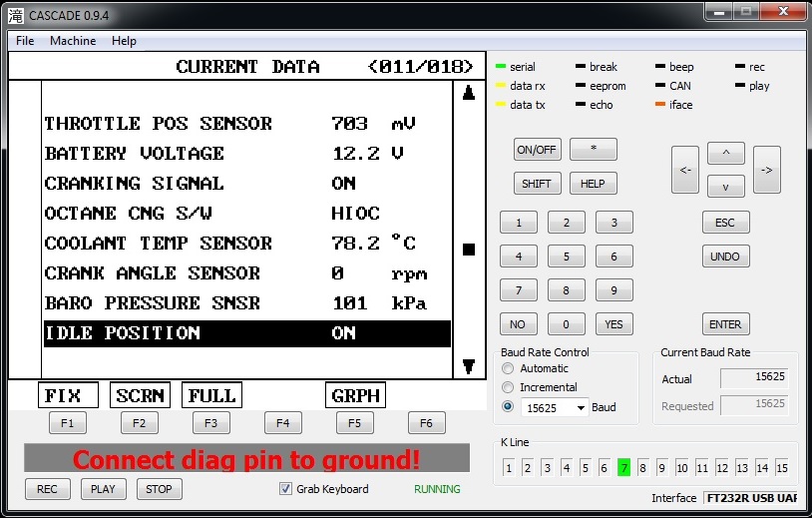Click keypad digit 4
This screenshot has height=519, width=812.
click(x=519, y=257)
